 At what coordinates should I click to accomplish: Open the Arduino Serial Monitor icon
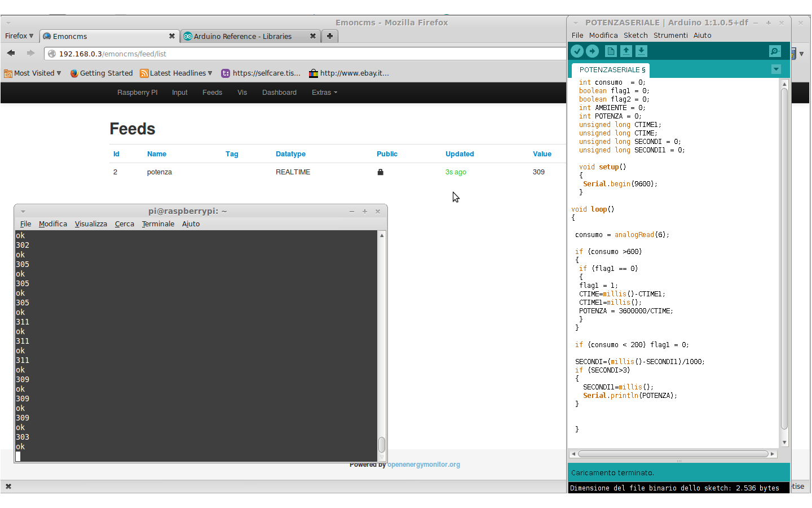[775, 51]
